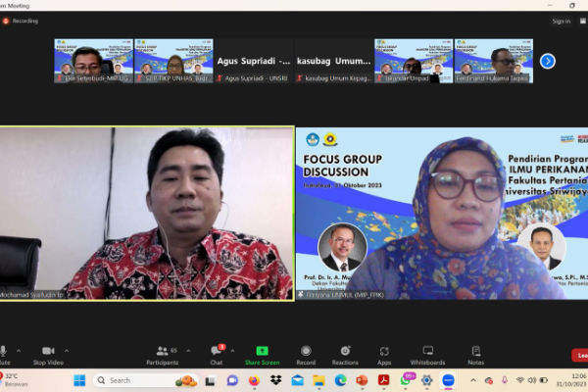Click the cloud sync tray icon
This screenshot has height=392, width=588.
[x=489, y=381]
